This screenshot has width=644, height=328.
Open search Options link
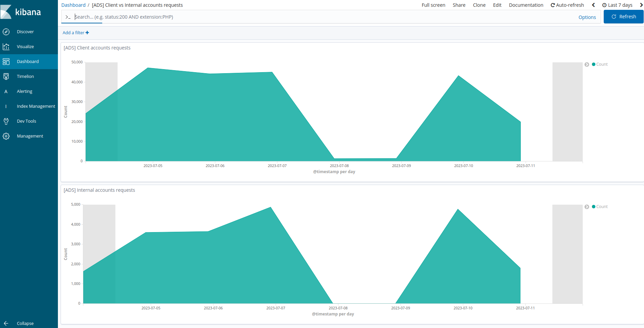point(587,17)
